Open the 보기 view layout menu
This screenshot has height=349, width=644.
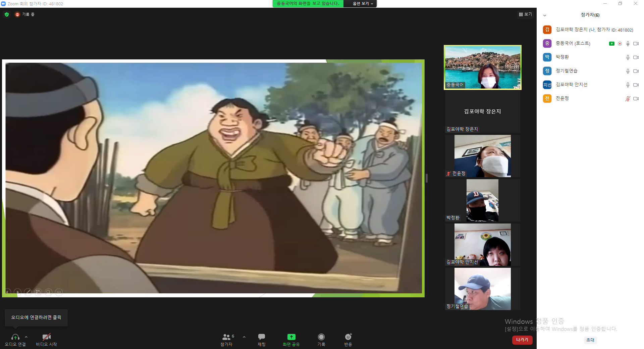[x=525, y=14]
